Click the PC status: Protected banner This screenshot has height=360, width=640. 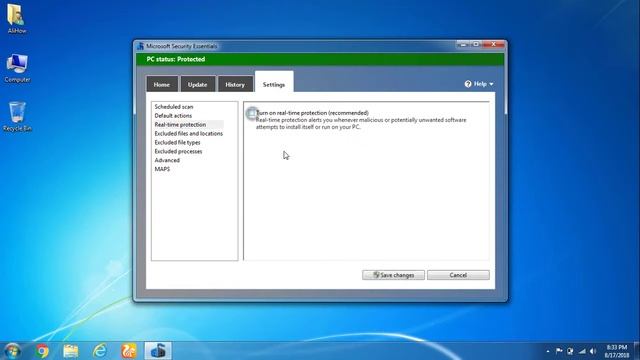click(320, 59)
